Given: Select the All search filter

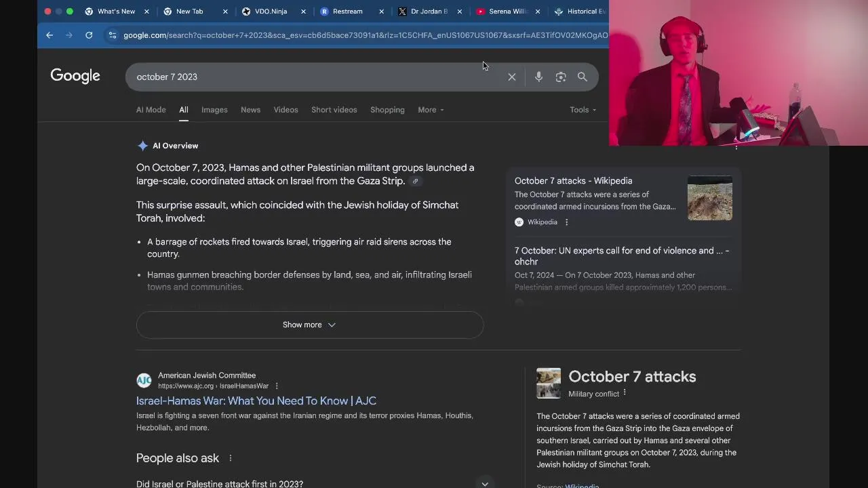Looking at the screenshot, I should click(x=184, y=110).
